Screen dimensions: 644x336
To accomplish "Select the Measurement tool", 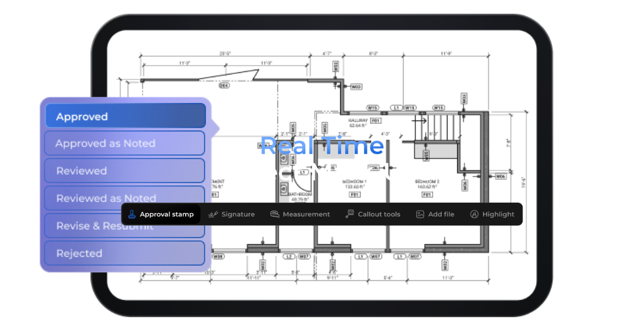I will tap(300, 214).
